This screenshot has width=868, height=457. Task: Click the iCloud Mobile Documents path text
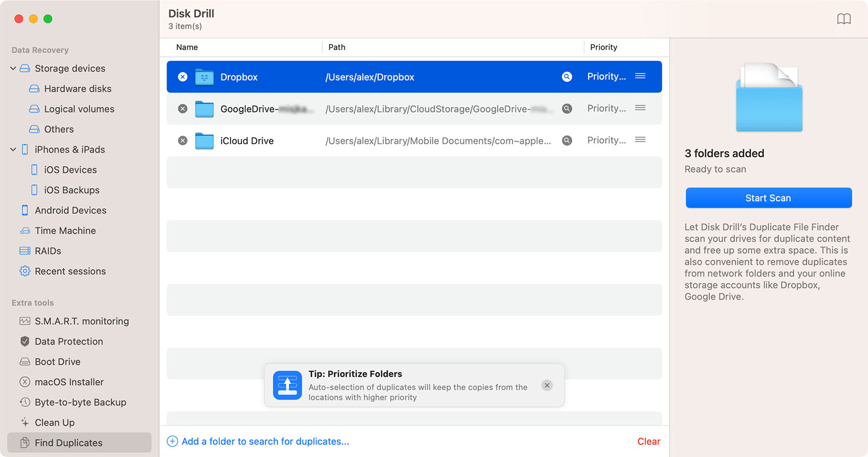438,141
